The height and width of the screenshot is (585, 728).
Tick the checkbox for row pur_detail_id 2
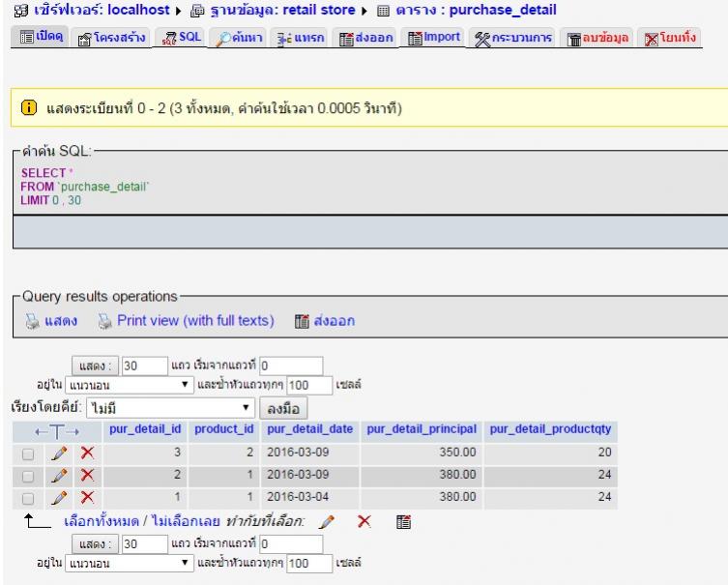27,475
